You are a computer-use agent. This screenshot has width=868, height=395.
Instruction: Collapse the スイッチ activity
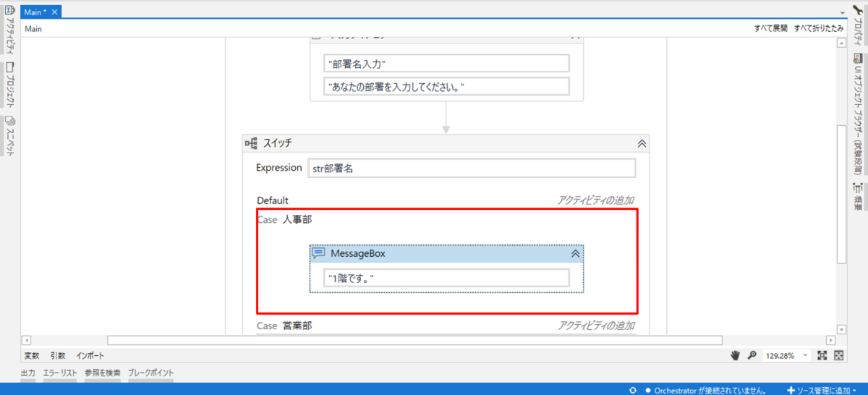641,143
